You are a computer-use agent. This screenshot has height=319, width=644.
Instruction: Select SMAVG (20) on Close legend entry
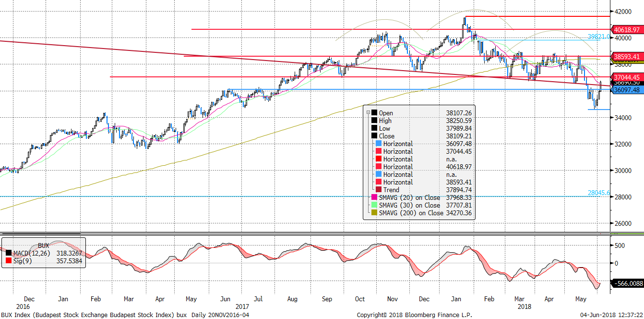pos(409,197)
